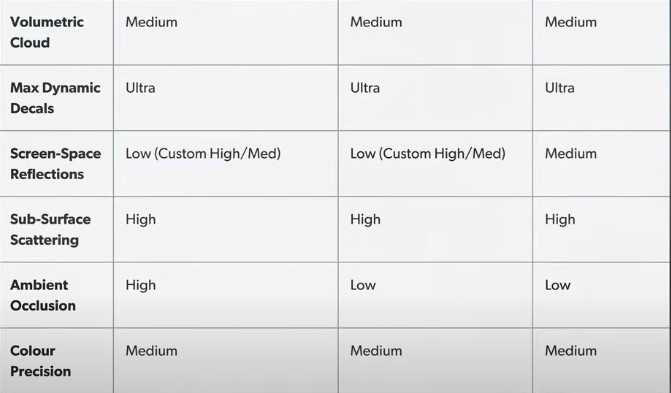Select first High in Sub-Surface Scattering row

click(x=140, y=220)
